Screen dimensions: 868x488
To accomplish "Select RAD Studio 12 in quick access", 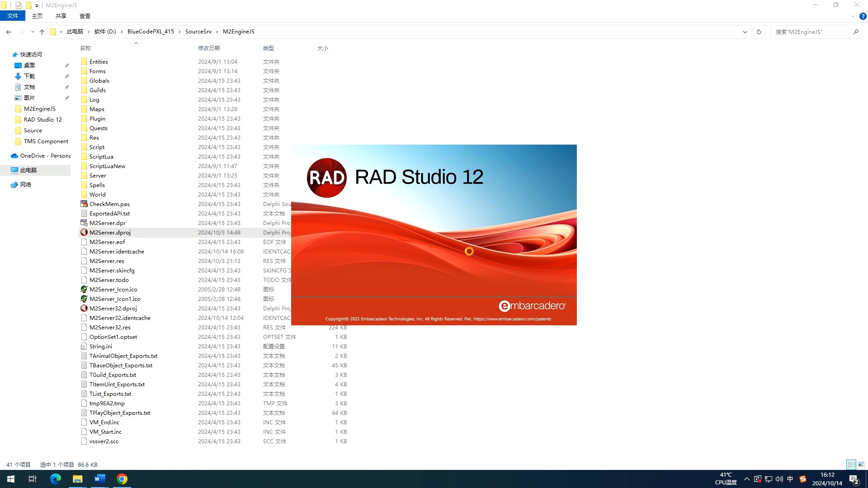I will click(42, 119).
